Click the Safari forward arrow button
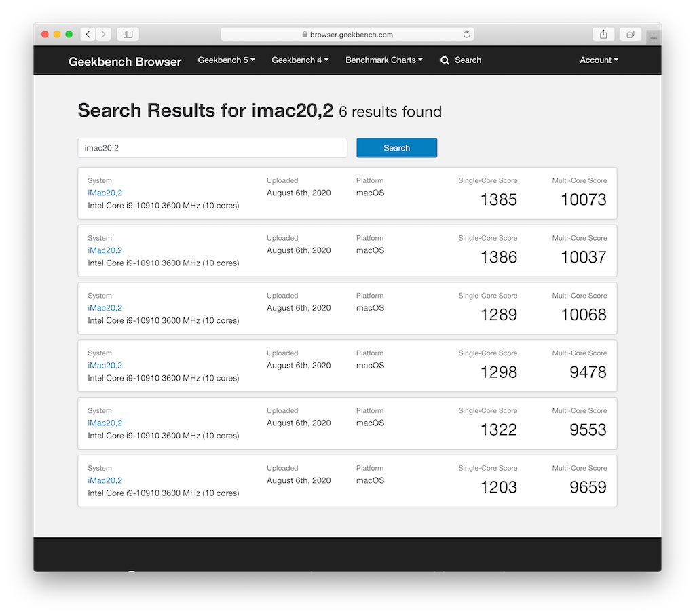 [x=103, y=34]
